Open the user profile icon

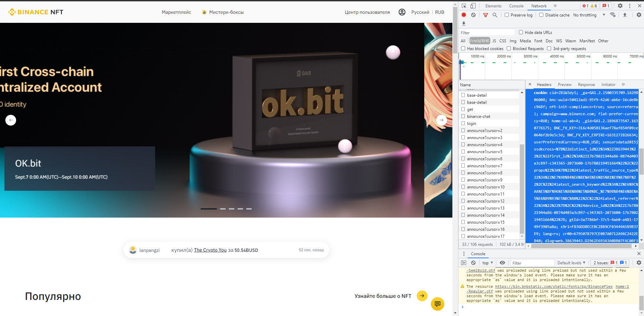point(402,12)
